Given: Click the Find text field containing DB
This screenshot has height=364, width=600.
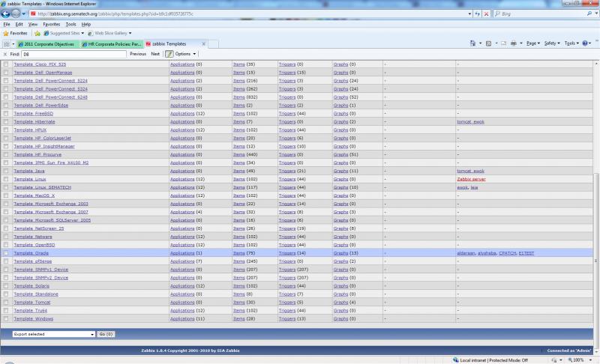Looking at the screenshot, I should 73,54.
